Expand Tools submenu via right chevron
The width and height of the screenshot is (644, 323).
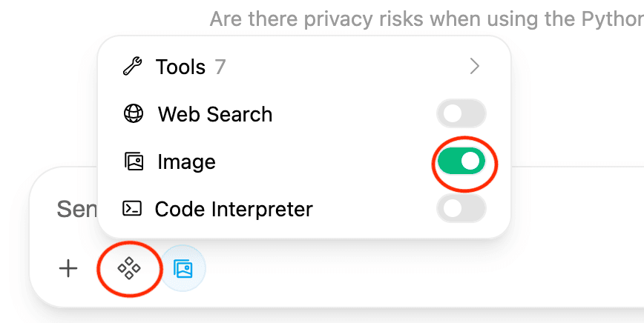(475, 67)
